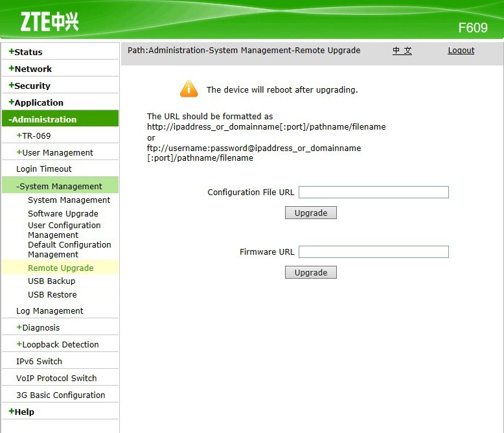The width and height of the screenshot is (504, 433).
Task: Expand the Application menu
Action: (x=36, y=102)
